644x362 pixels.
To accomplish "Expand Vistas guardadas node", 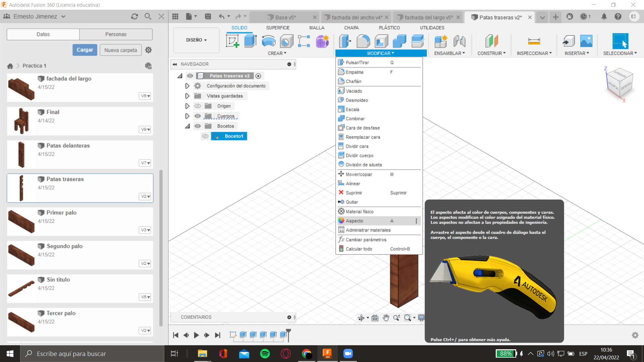I will (x=187, y=96).
